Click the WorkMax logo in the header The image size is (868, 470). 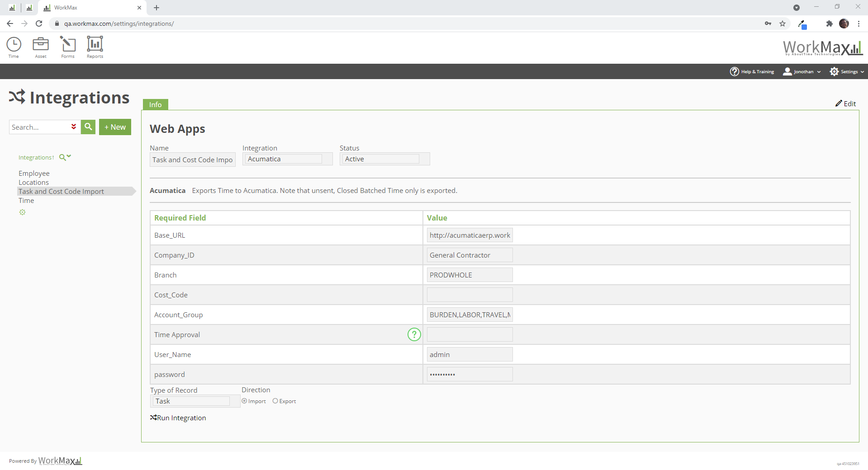pyautogui.click(x=823, y=47)
